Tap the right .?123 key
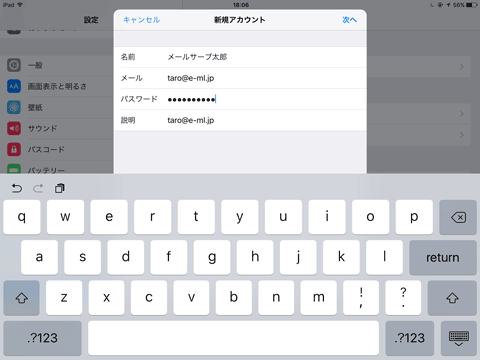 (410, 338)
